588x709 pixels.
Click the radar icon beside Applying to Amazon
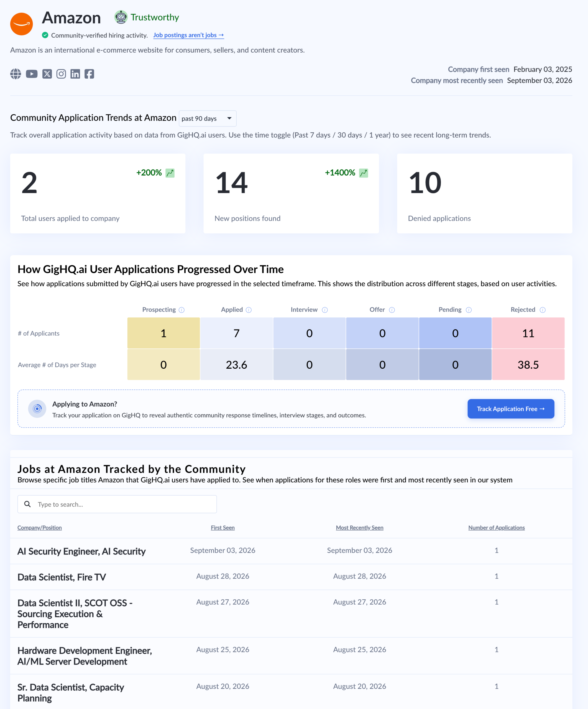37,409
